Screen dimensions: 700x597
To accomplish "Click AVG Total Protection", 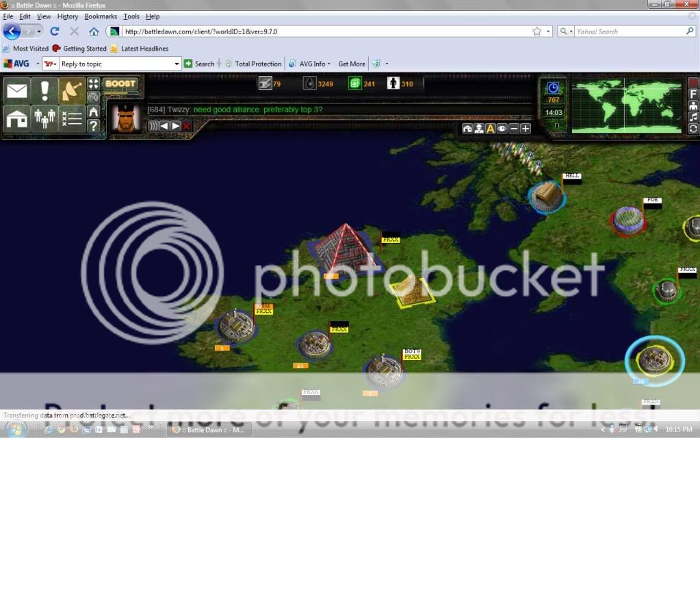I will click(253, 64).
